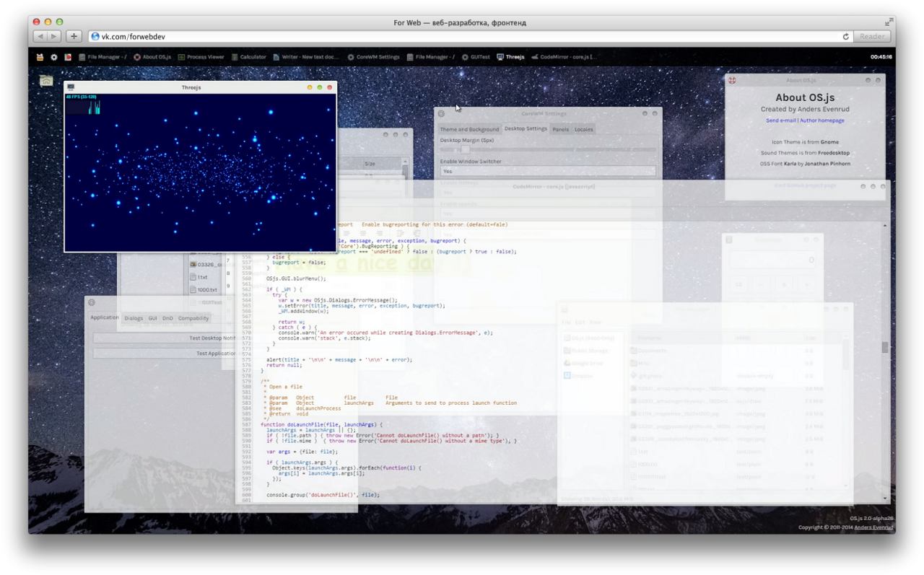Click the 'function doLaunchFile' code line
Screen dimensions: 924x575
(321, 424)
